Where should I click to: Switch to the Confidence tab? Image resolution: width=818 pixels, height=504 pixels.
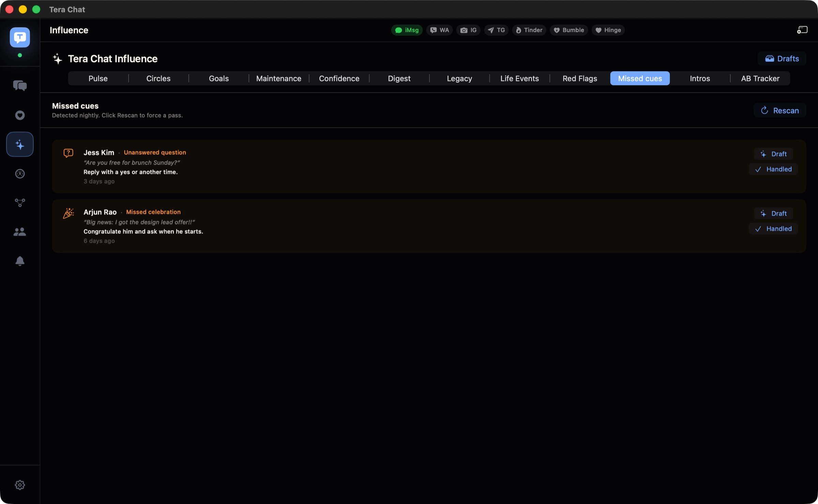(x=339, y=78)
